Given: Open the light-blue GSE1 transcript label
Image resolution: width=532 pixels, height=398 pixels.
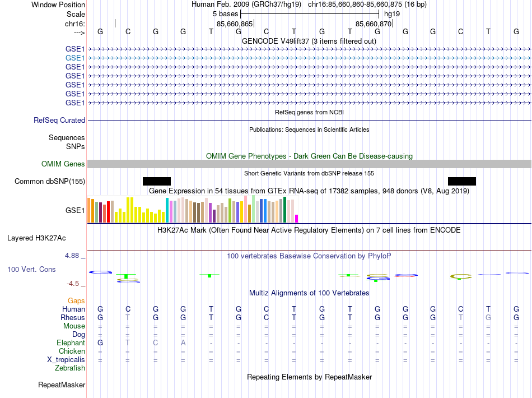Looking at the screenshot, I should point(75,58).
